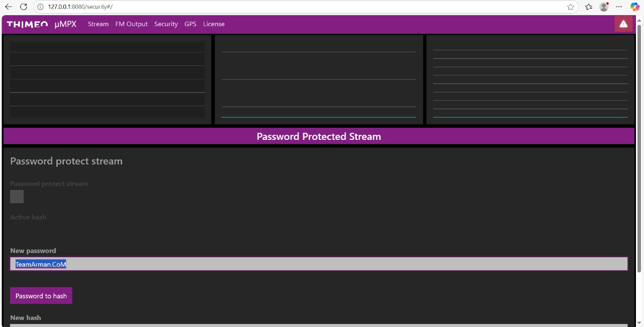Open the browser profile avatar
Screen dimensions: 644x327
pos(604,7)
